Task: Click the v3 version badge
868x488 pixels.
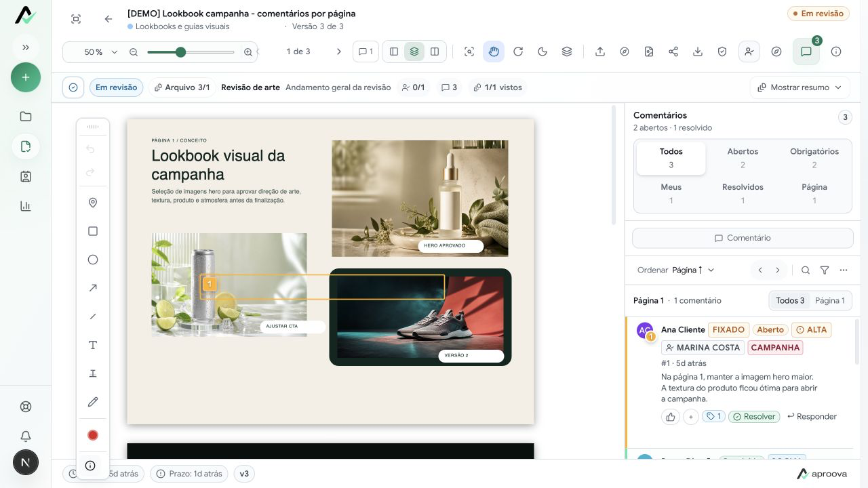Action: pyautogui.click(x=244, y=474)
